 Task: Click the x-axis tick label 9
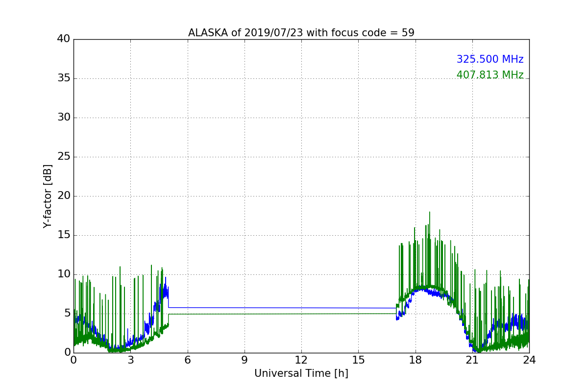[x=245, y=360]
